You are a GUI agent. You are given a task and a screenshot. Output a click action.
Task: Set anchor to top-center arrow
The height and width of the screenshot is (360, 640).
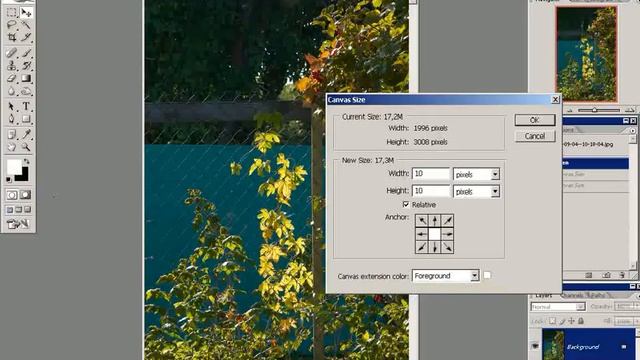[435, 221]
